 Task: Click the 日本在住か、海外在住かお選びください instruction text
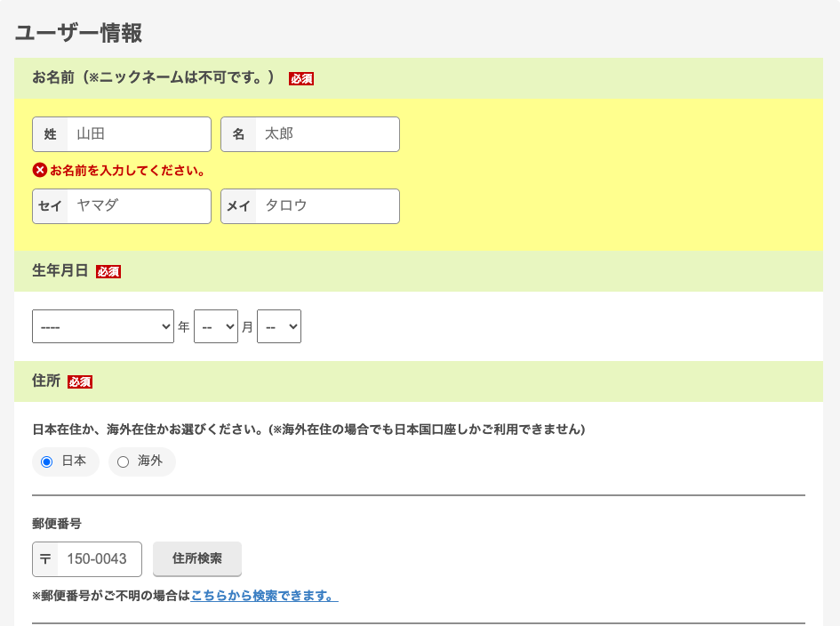coord(308,429)
